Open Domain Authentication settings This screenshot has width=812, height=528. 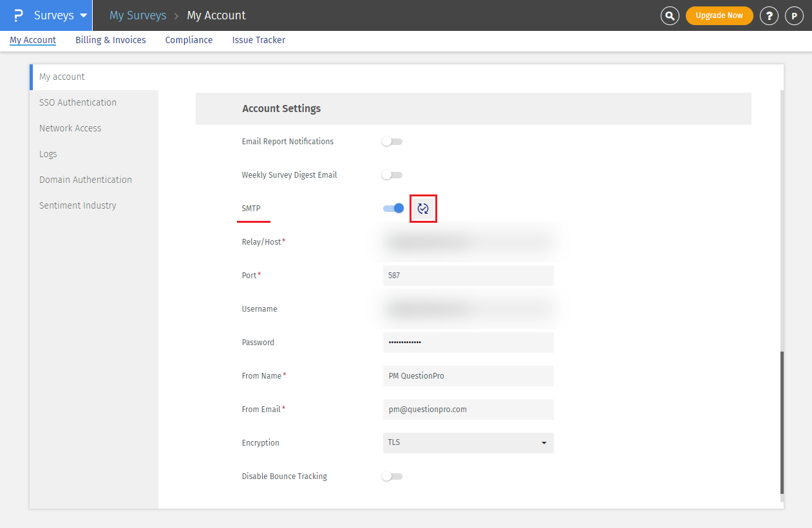(86, 180)
